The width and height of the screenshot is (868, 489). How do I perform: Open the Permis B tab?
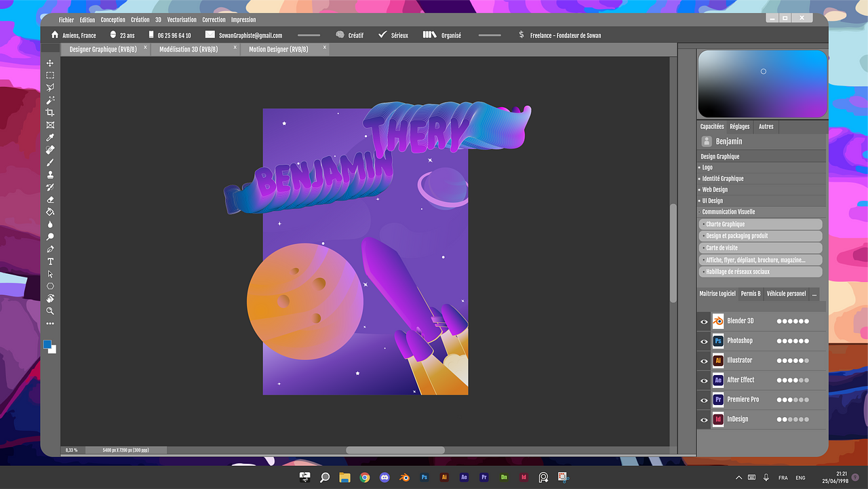point(751,294)
